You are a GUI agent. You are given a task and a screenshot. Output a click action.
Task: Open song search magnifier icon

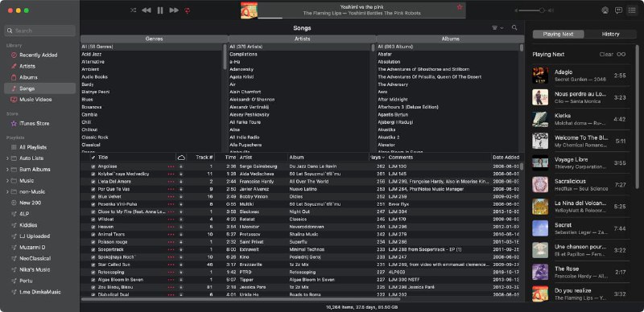[514, 28]
